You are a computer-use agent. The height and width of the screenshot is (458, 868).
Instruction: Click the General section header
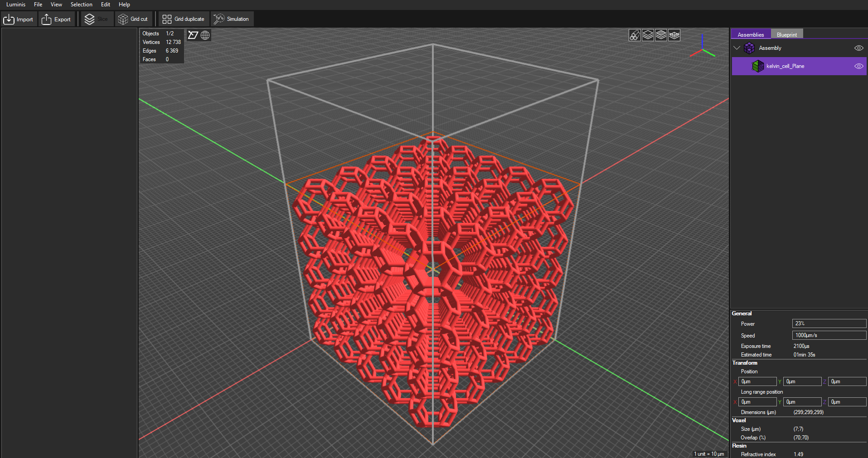pyautogui.click(x=742, y=313)
